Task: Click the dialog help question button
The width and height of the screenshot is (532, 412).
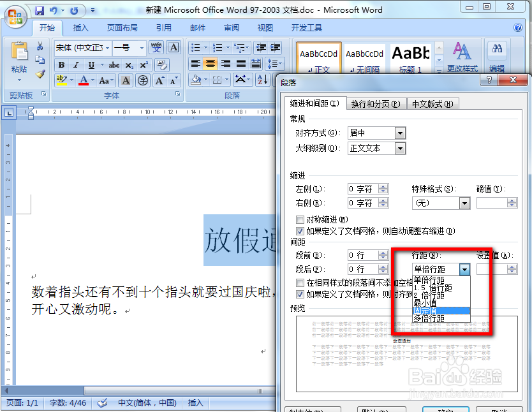Action: [489, 80]
